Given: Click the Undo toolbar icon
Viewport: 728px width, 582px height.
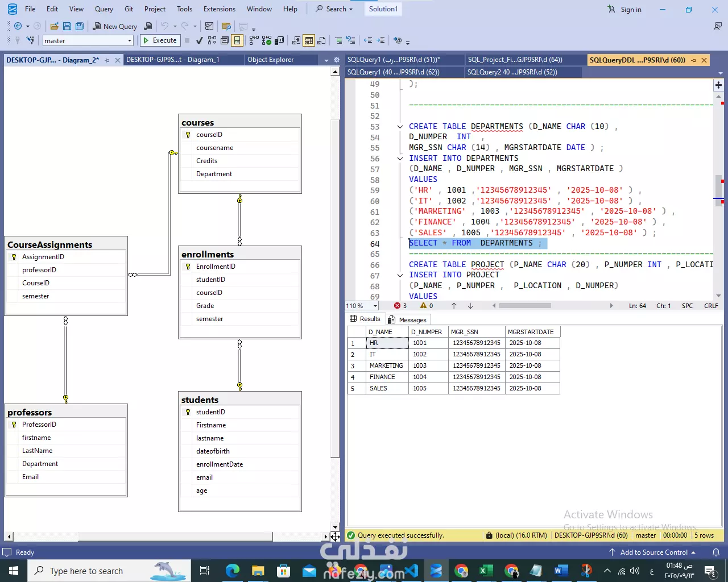Looking at the screenshot, I should click(x=165, y=26).
